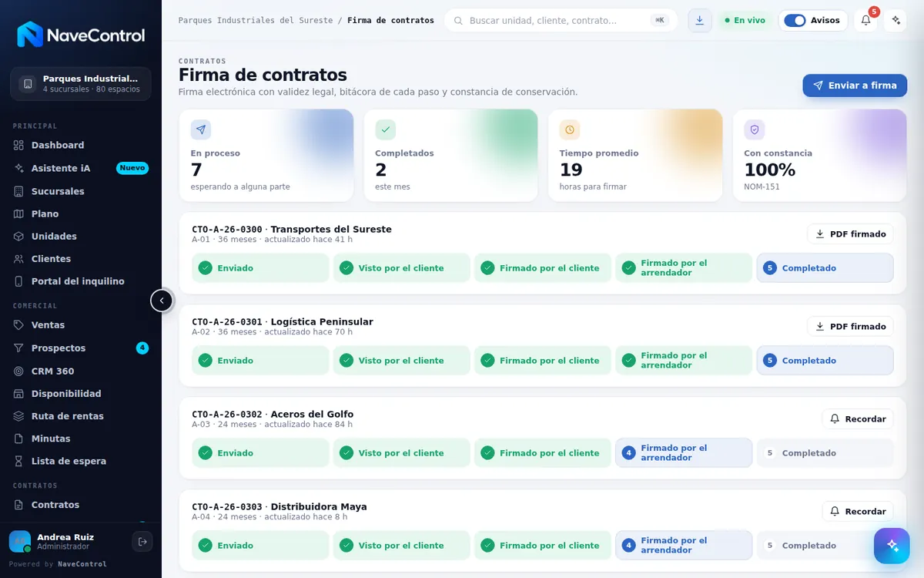This screenshot has width=924, height=578.
Task: Click the Tiempo promedio clock icon
Action: click(x=570, y=129)
